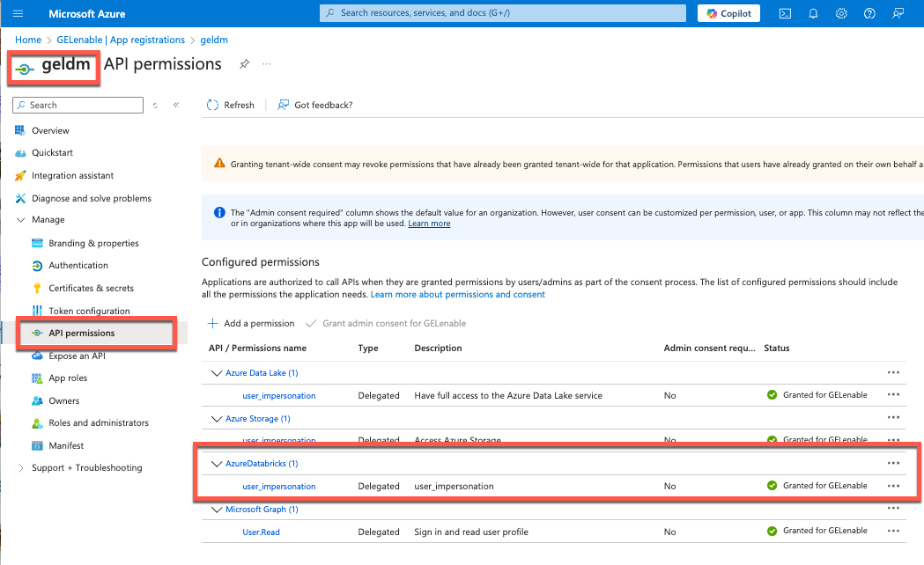Send feedback via the megaphone icon
Screen dimensions: 924x565
(x=898, y=13)
